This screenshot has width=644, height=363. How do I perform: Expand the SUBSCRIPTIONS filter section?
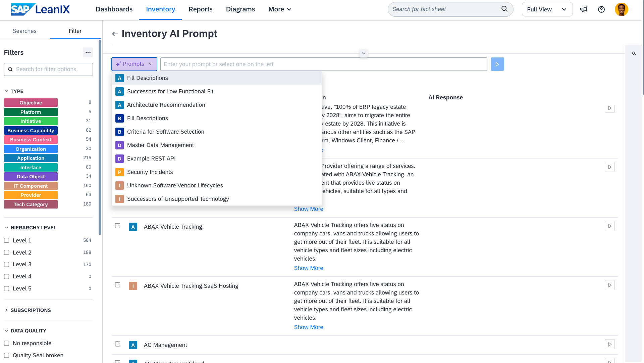coord(28,310)
